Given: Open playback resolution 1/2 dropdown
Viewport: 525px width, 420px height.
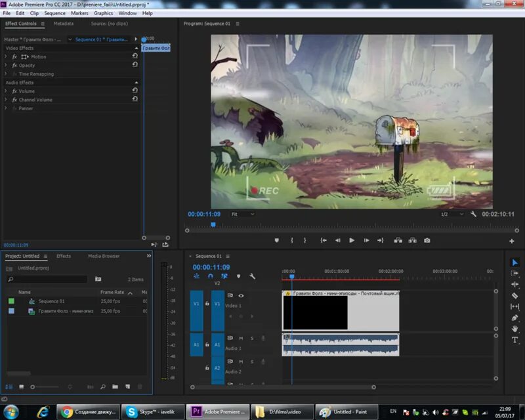Looking at the screenshot, I should [x=451, y=214].
